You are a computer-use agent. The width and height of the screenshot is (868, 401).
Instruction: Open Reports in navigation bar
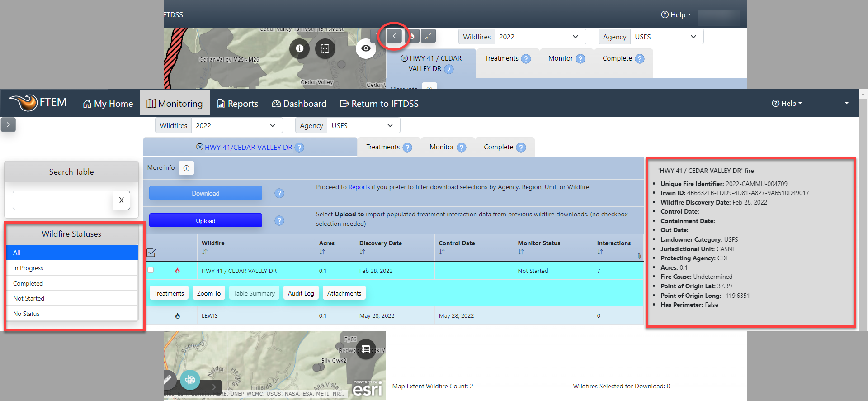238,104
